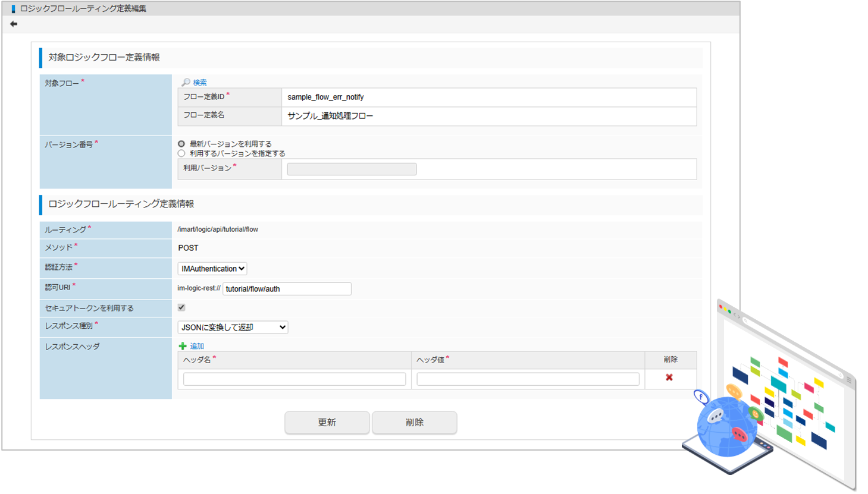Click the back arrow icon
The width and height of the screenshot is (868, 494).
[14, 24]
